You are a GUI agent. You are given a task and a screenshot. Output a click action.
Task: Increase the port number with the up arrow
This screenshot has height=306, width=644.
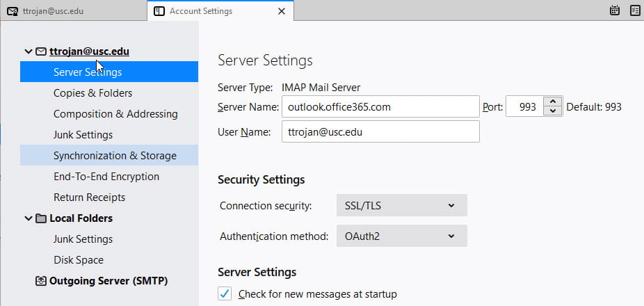pos(552,102)
